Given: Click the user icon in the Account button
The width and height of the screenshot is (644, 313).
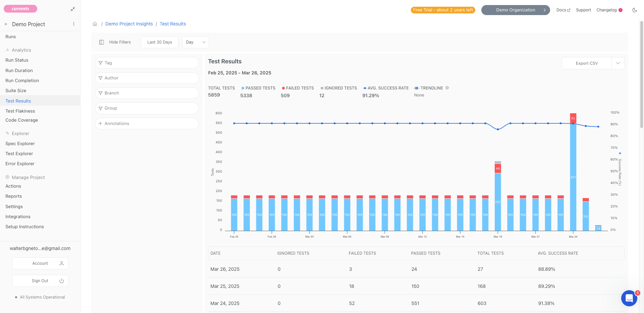Looking at the screenshot, I should pos(62,263).
